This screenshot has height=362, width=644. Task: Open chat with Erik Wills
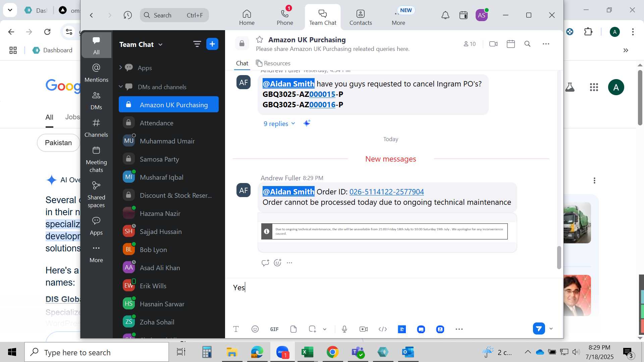[169, 286]
